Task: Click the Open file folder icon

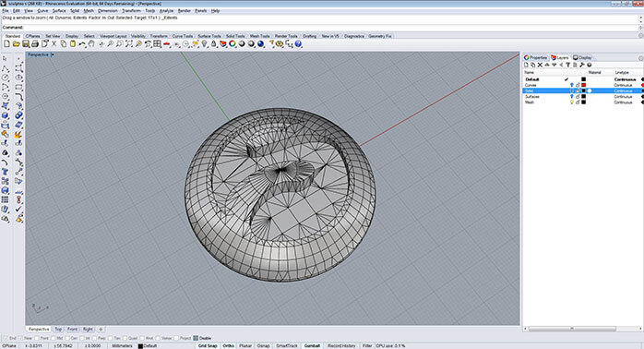Action: (x=16, y=44)
